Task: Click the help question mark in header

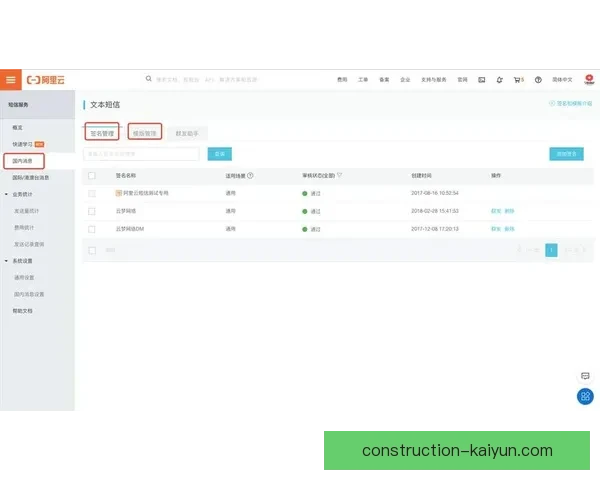Action: click(x=538, y=79)
